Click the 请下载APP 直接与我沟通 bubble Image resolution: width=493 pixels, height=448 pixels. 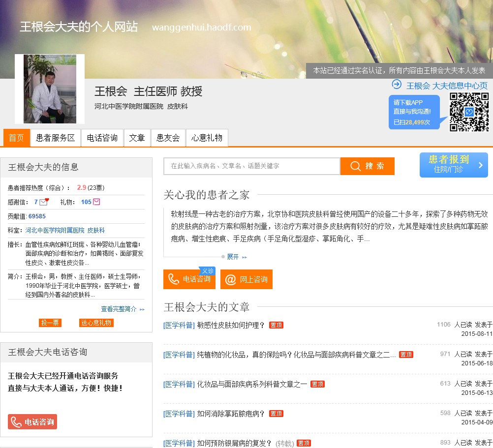pyautogui.click(x=414, y=112)
